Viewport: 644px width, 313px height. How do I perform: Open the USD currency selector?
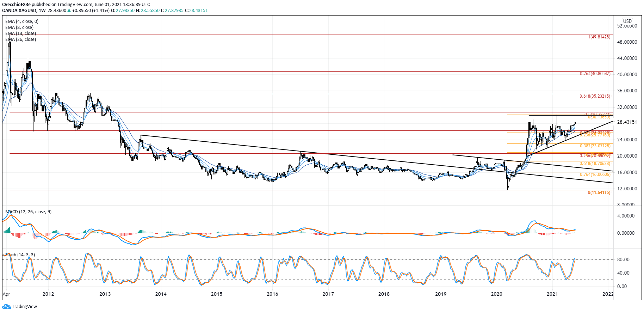tap(627, 21)
